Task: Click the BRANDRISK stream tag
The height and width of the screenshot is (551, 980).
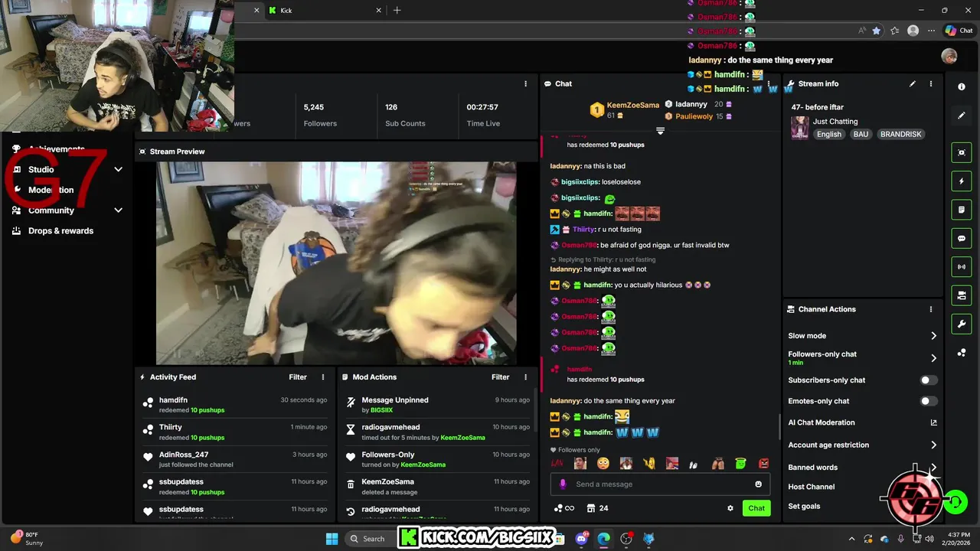Action: pyautogui.click(x=901, y=135)
